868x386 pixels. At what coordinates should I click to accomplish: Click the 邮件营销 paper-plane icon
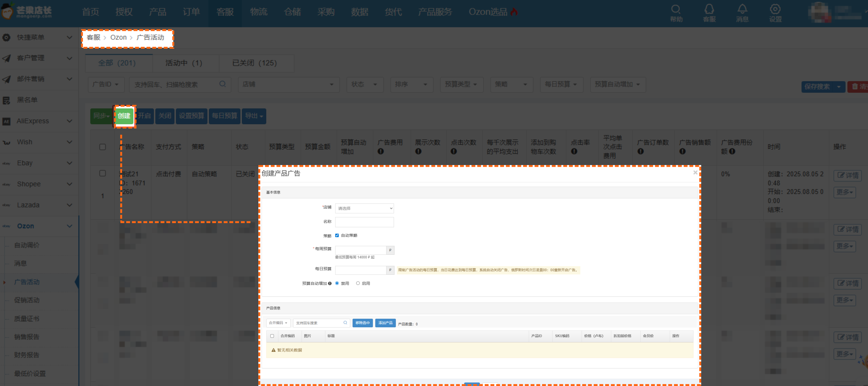(6, 79)
